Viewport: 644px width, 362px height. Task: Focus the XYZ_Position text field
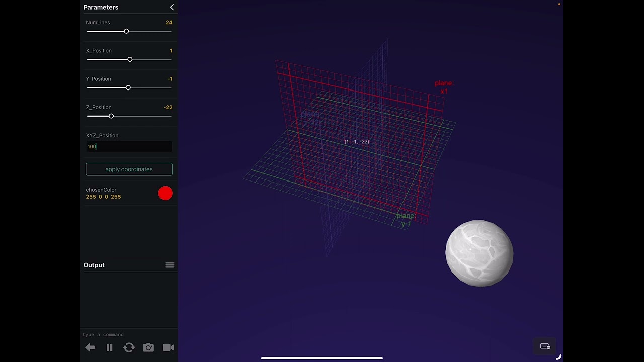129,146
